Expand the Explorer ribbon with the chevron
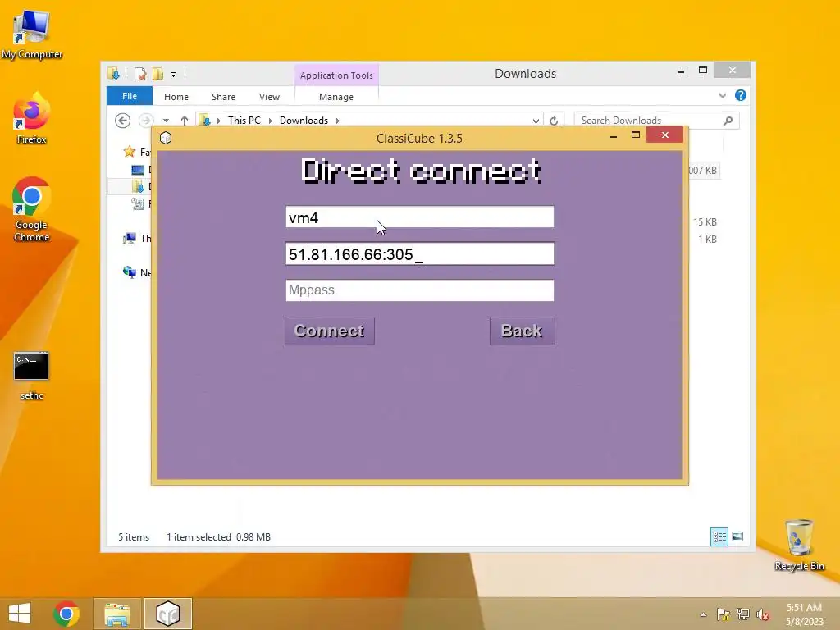The height and width of the screenshot is (630, 840). click(x=722, y=95)
